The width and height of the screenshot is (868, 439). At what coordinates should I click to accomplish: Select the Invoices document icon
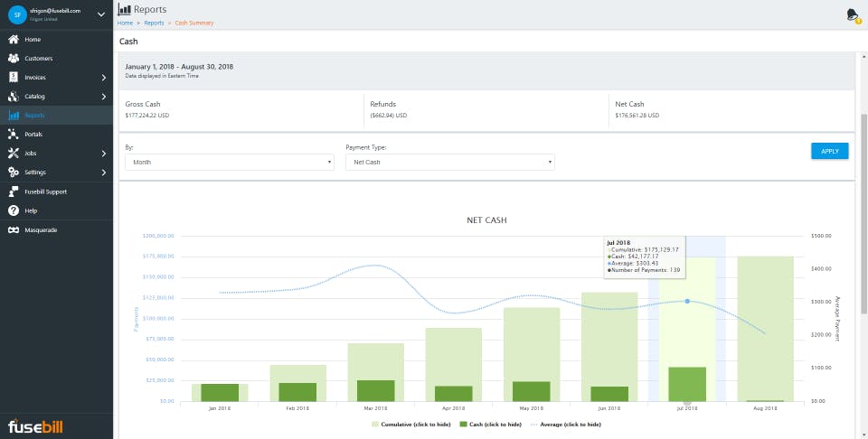[14, 78]
